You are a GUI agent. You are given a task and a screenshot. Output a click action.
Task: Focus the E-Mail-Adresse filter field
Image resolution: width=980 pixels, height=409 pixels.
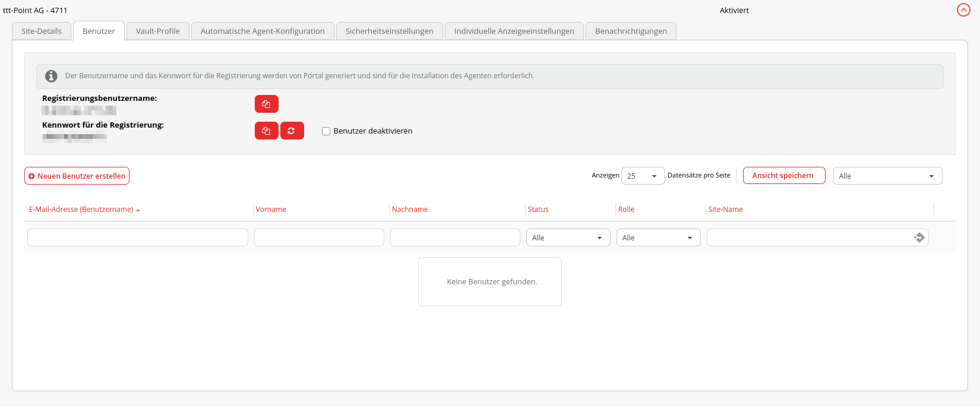pos(138,238)
